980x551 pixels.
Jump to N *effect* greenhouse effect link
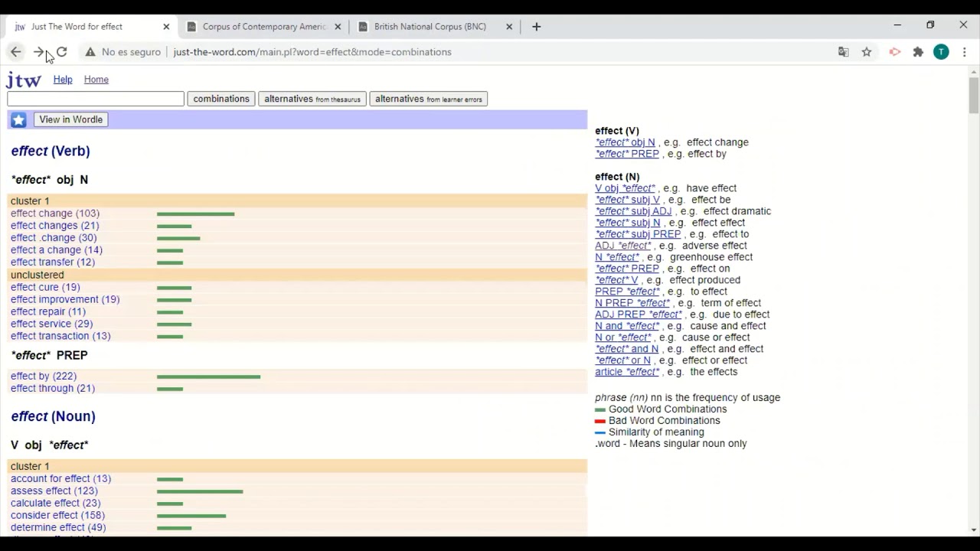coord(616,257)
